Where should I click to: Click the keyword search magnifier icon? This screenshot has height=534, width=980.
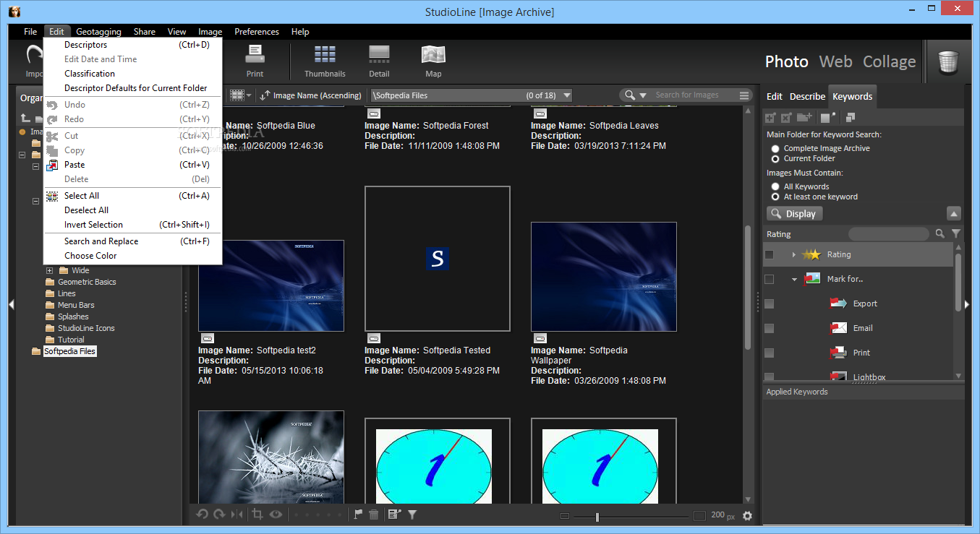pyautogui.click(x=940, y=234)
